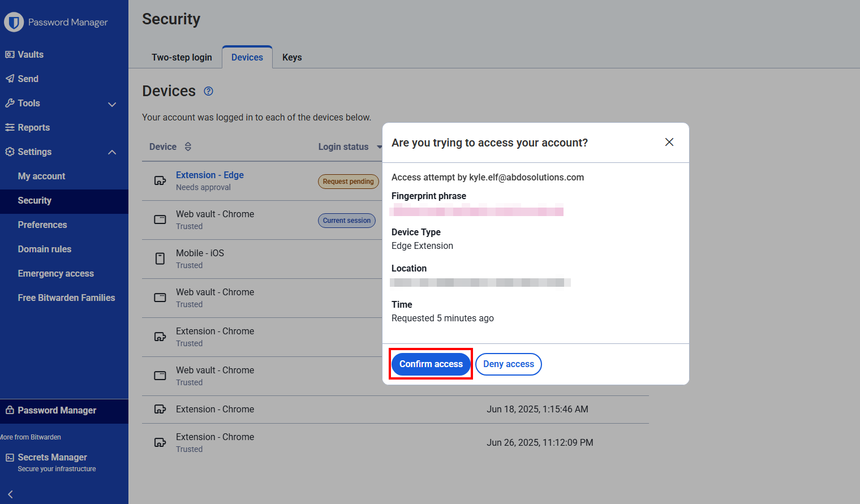
Task: Click the Secrets Manager terminal icon
Action: point(10,457)
